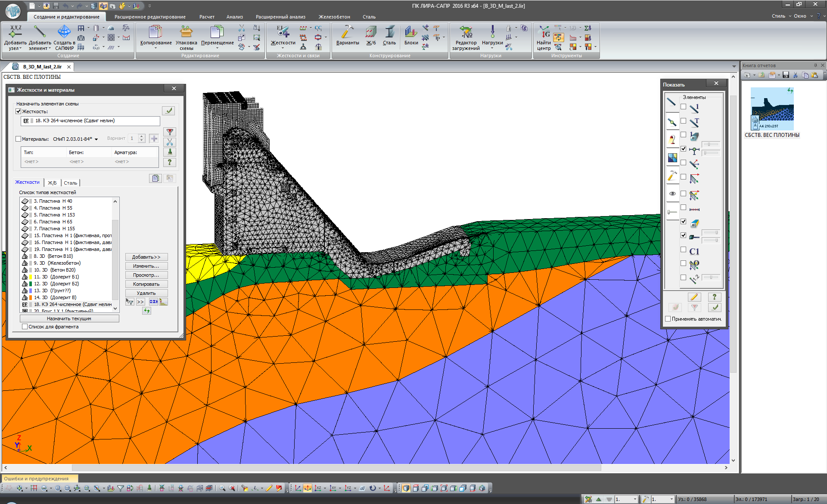Click the filter funnel icon in stiffness dialog
Screen dimensions: 827x504
pyautogui.click(x=170, y=132)
